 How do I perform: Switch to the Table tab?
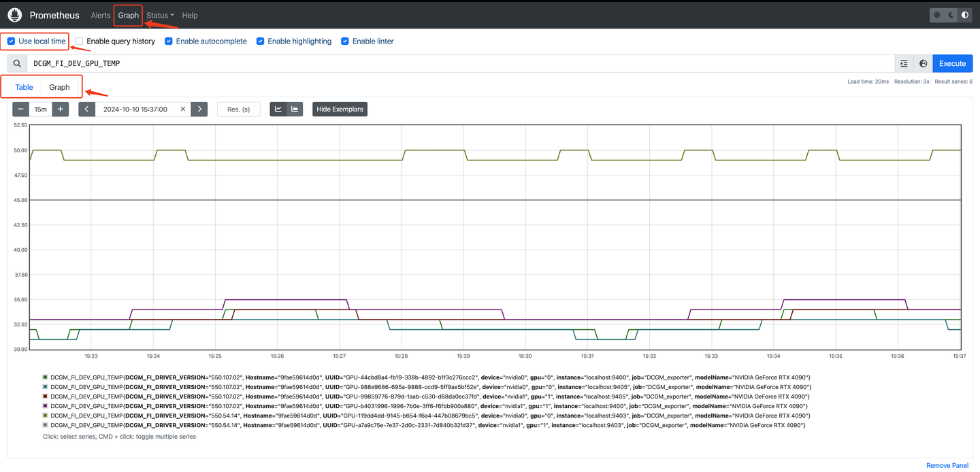coord(23,87)
